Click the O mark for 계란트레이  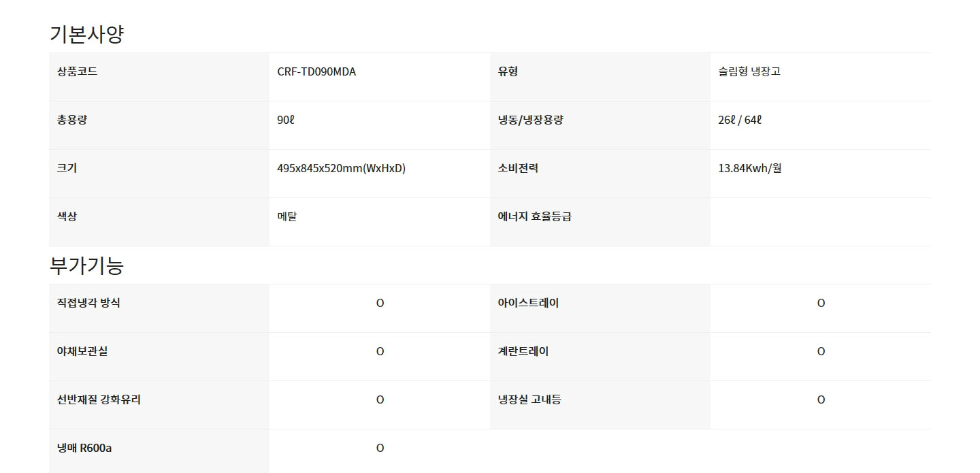pos(821,351)
